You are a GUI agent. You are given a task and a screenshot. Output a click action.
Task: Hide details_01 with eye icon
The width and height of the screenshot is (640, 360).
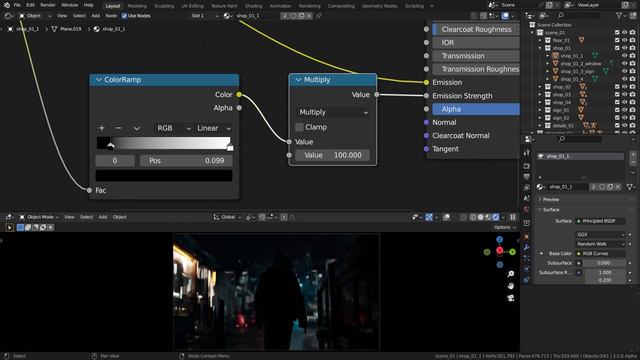pyautogui.click(x=624, y=126)
